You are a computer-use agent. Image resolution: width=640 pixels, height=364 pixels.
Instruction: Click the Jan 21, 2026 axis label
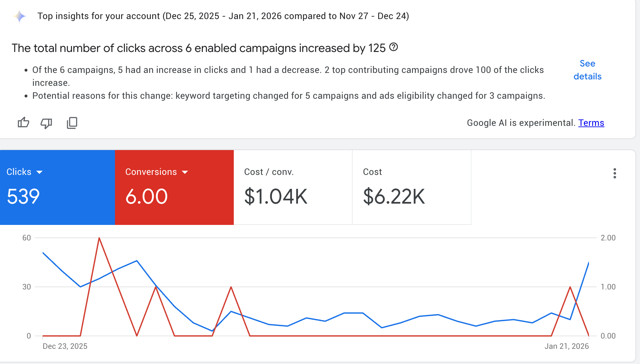click(x=566, y=346)
